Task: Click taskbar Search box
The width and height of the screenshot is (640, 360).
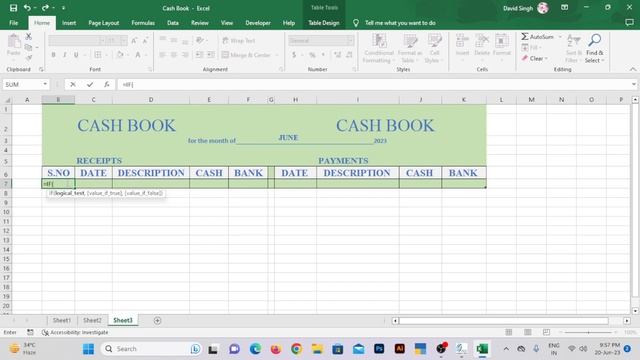Action: pyautogui.click(x=151, y=349)
